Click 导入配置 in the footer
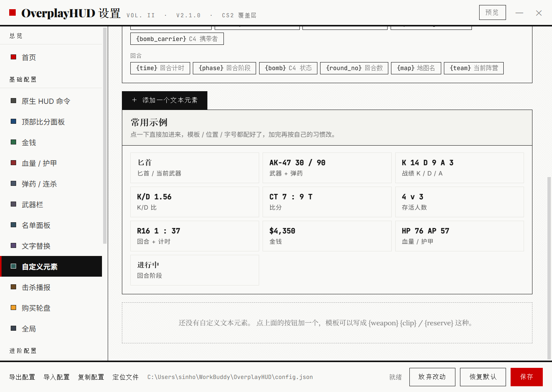Screen dimensions: 552x392 tap(57, 377)
